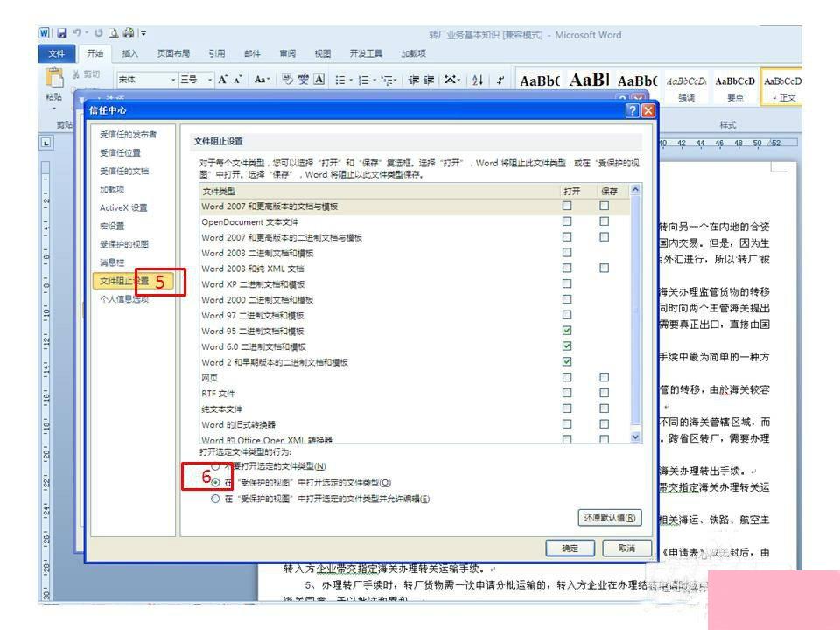Click the Paste clipboard icon

pos(54,78)
